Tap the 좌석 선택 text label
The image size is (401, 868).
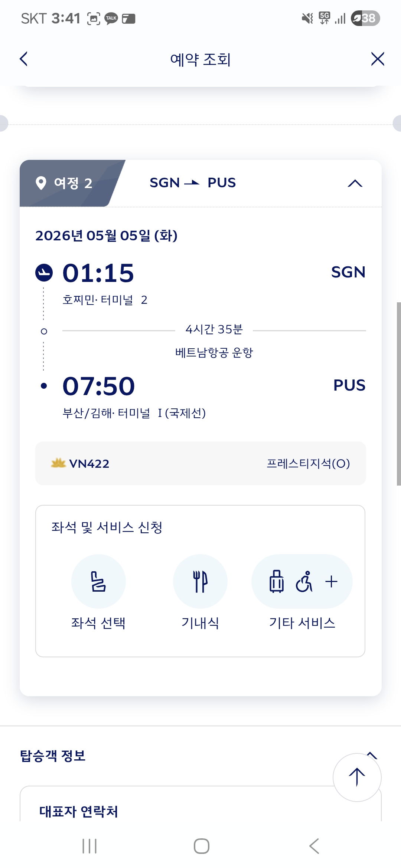coord(98,623)
